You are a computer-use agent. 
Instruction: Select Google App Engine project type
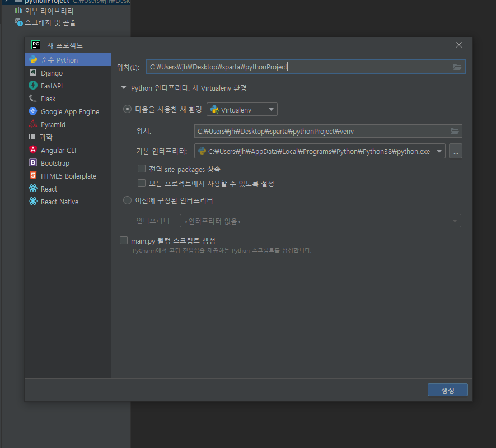(68, 111)
